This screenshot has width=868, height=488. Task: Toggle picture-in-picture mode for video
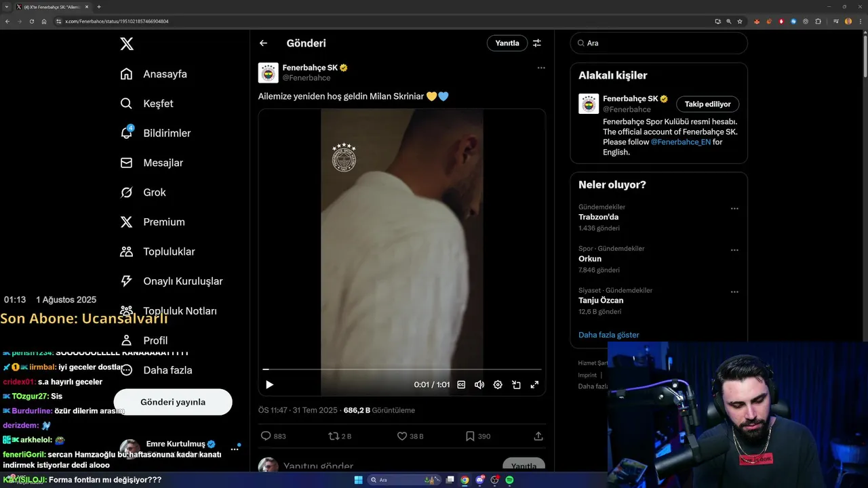click(516, 384)
